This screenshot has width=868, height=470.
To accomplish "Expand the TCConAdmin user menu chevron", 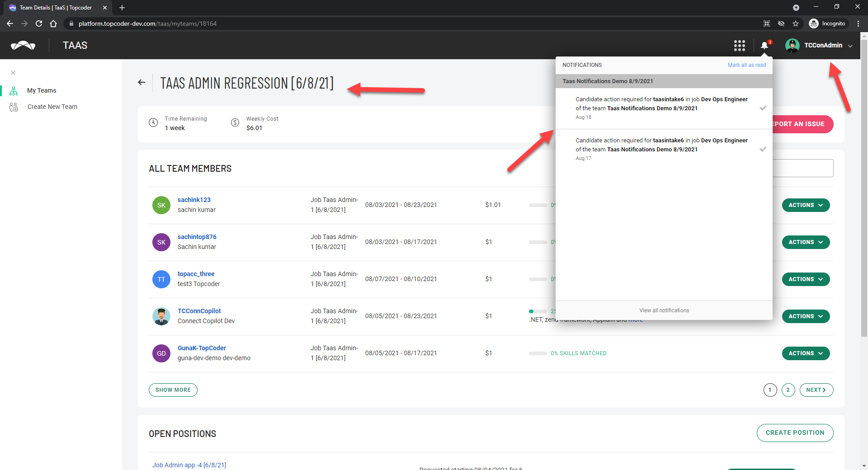I will pos(850,46).
